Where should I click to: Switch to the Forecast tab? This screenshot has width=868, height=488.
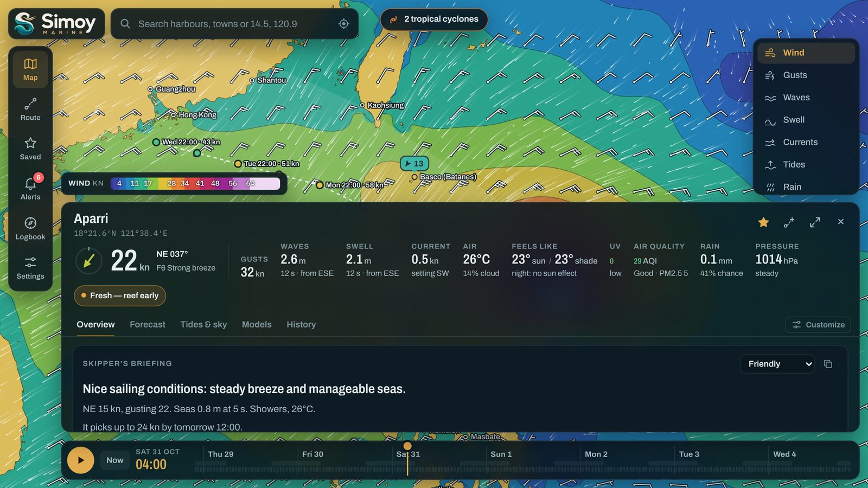[148, 324]
